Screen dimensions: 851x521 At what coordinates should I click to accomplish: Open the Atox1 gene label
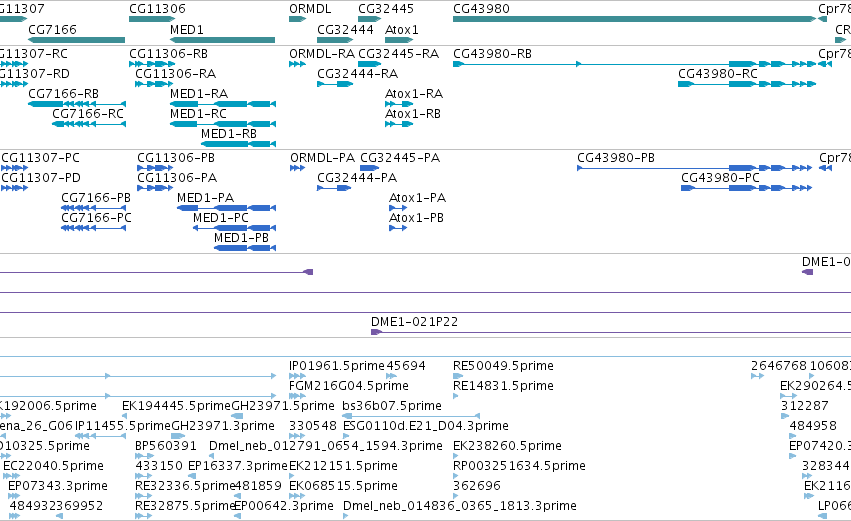402,29
